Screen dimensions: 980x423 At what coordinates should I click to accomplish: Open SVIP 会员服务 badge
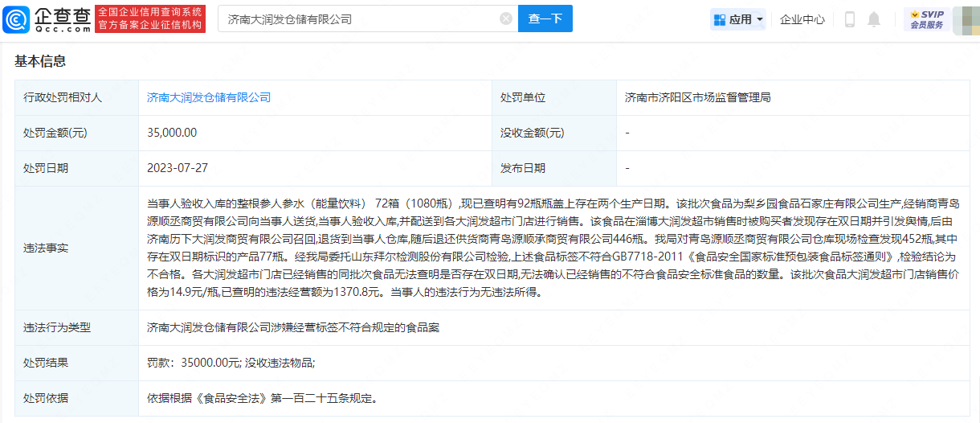point(927,19)
